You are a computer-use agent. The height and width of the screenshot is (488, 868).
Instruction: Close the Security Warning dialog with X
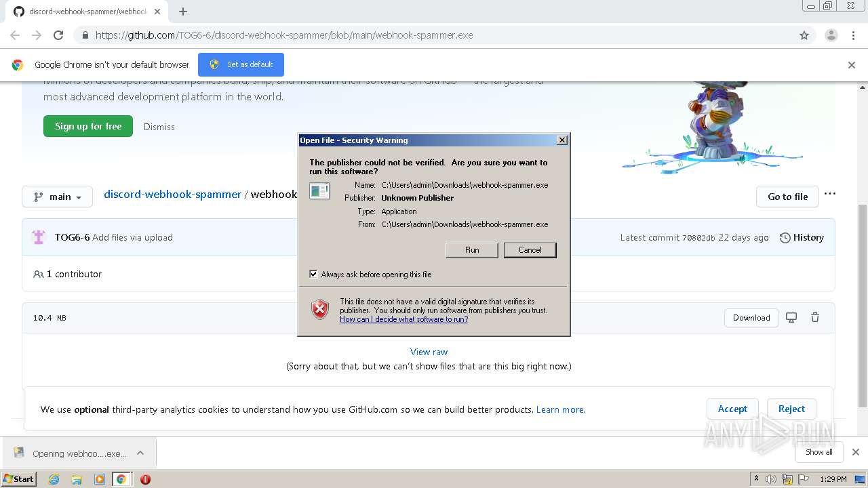click(561, 140)
